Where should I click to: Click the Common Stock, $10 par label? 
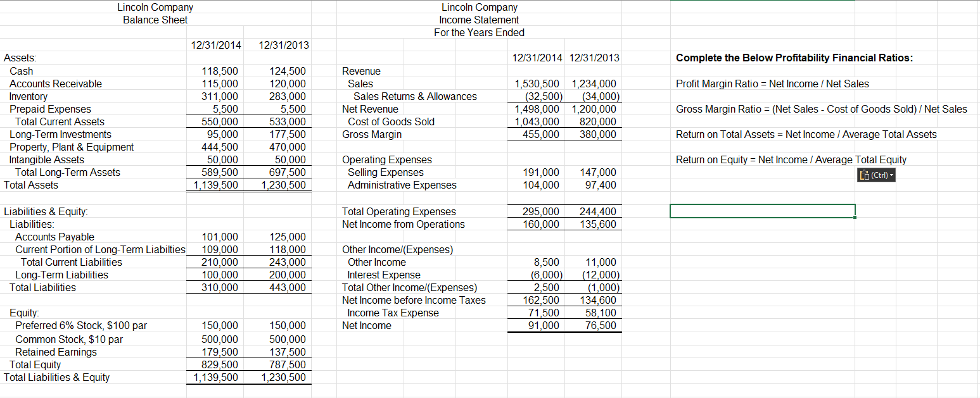coord(69,339)
